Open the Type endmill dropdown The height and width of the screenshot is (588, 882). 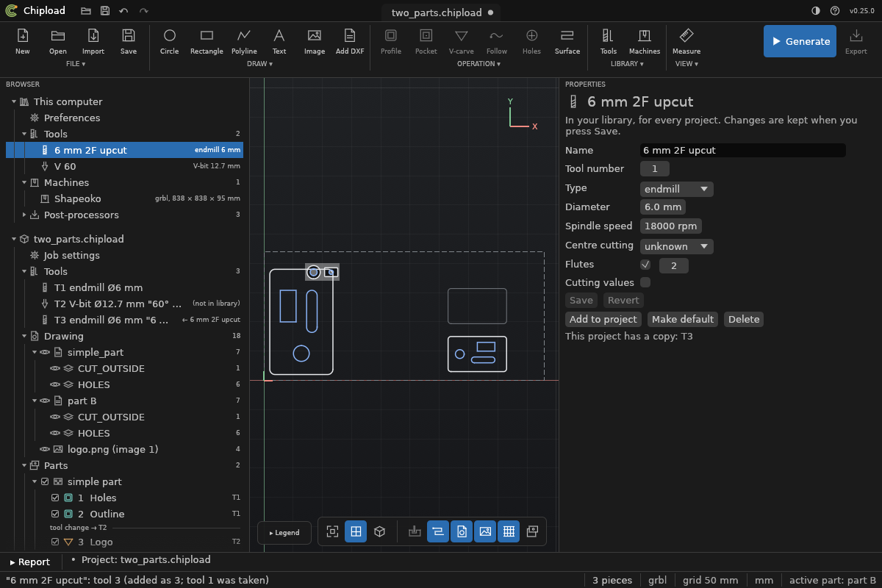677,189
